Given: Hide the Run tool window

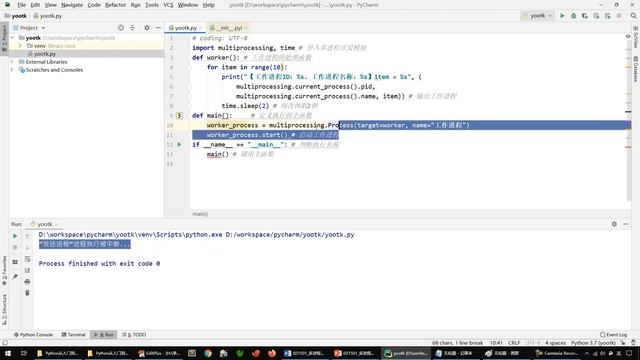Looking at the screenshot, I should 626,224.
